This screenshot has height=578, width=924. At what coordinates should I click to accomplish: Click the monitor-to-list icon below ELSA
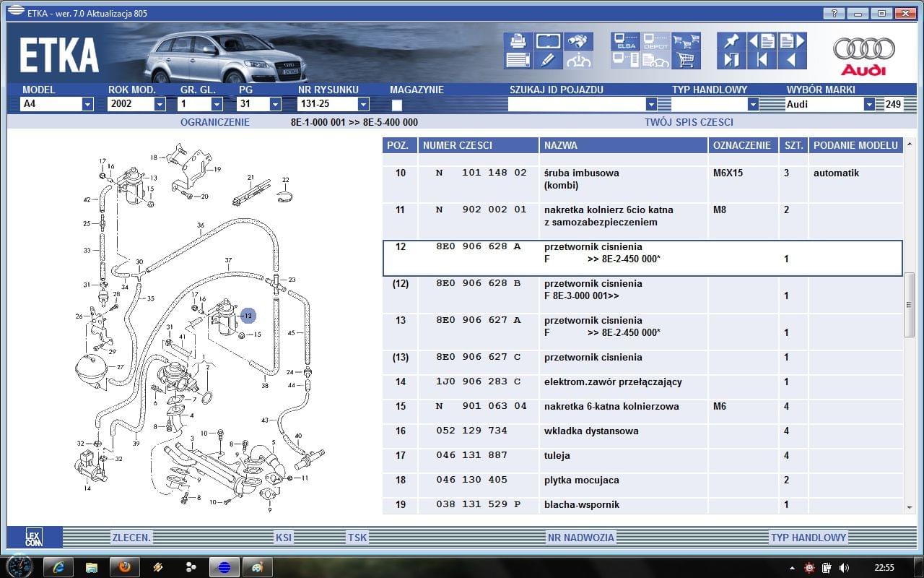click(625, 60)
